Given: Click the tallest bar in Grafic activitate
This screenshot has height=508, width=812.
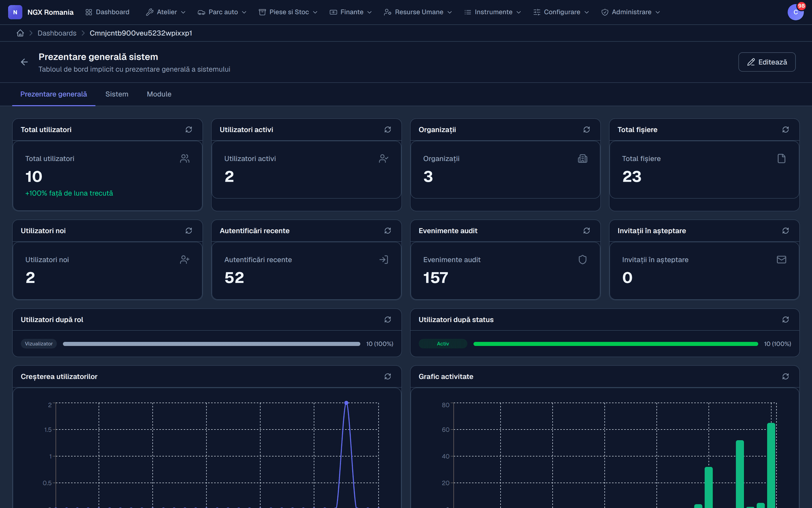Looking at the screenshot, I should pyautogui.click(x=771, y=465).
